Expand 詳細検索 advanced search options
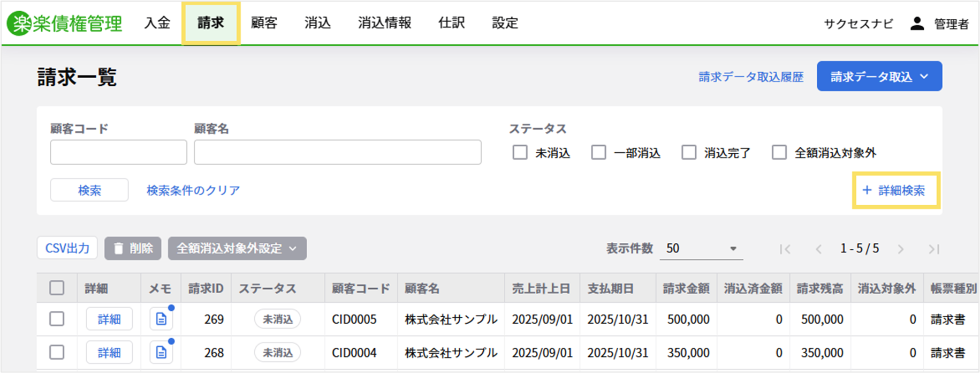The image size is (980, 373). pyautogui.click(x=895, y=190)
